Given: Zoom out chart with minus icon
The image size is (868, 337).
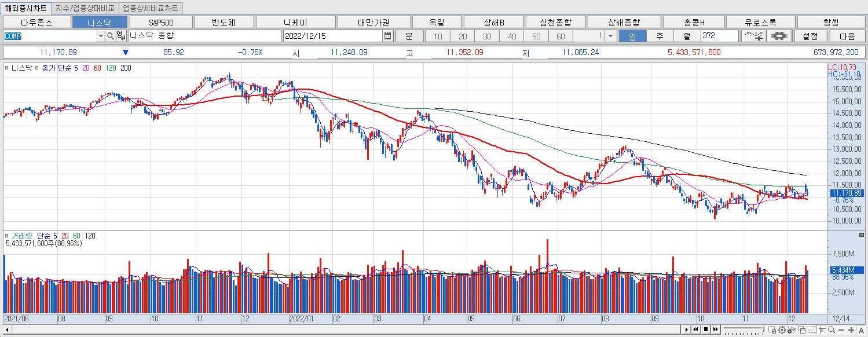Looking at the screenshot, I should pyautogui.click(x=841, y=330).
